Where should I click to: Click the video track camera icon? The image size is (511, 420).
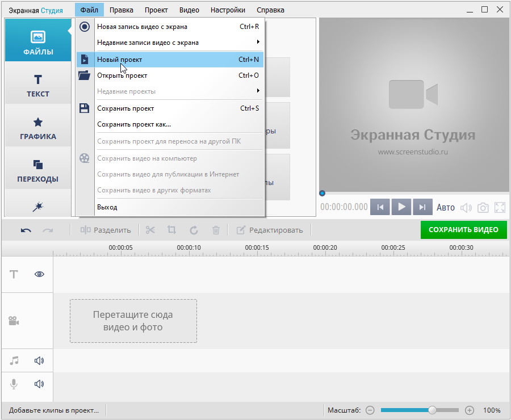tap(14, 321)
